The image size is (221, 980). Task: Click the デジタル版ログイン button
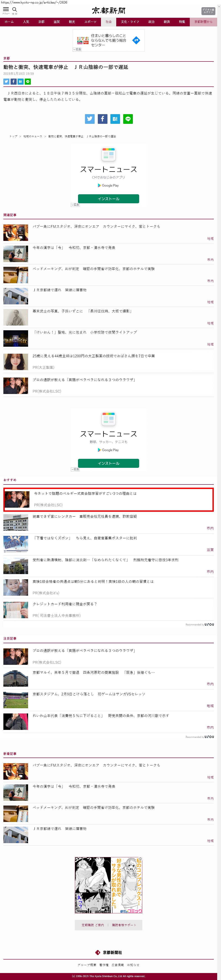coord(208,11)
